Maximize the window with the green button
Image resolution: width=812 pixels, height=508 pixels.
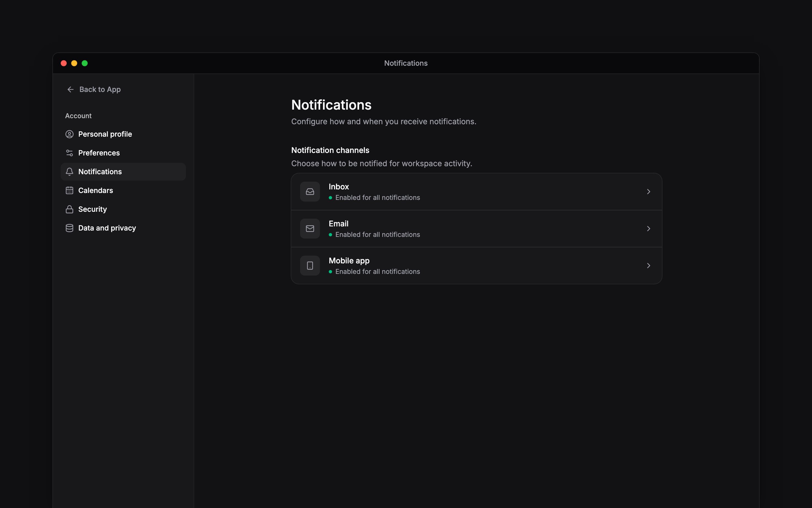pyautogui.click(x=85, y=63)
